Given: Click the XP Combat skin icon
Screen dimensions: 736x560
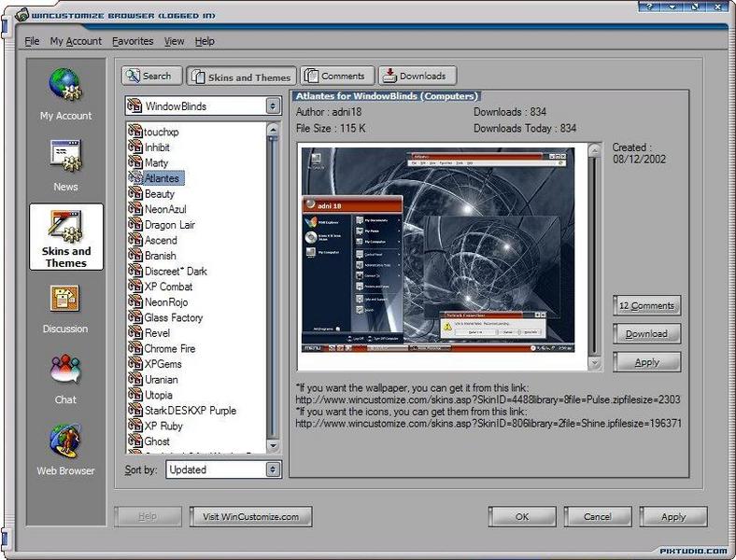Looking at the screenshot, I should pos(135,287).
